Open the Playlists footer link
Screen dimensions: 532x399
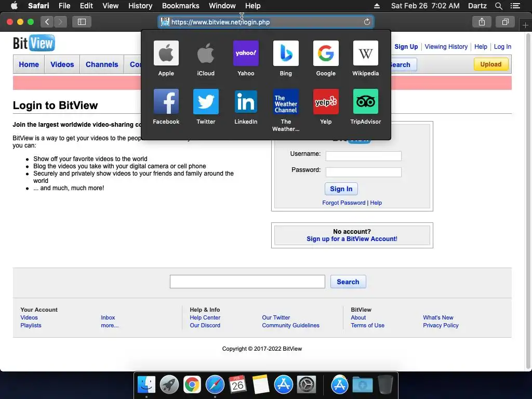coord(31,325)
